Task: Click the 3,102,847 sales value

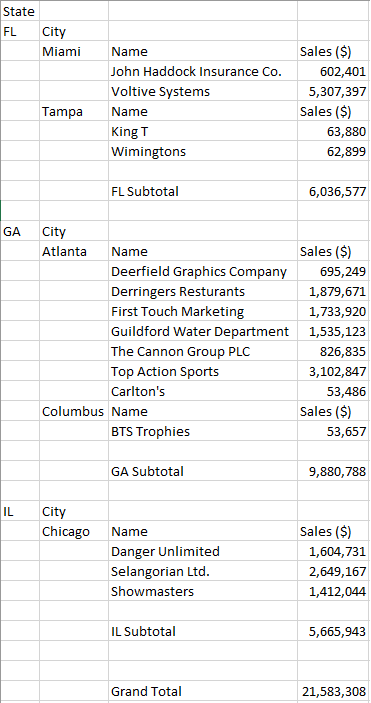Action: click(334, 371)
